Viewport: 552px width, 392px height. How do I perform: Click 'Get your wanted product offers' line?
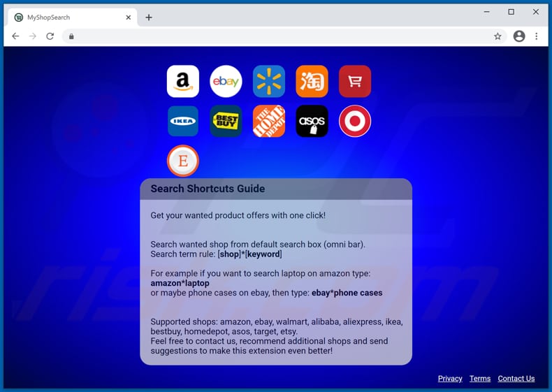point(238,215)
